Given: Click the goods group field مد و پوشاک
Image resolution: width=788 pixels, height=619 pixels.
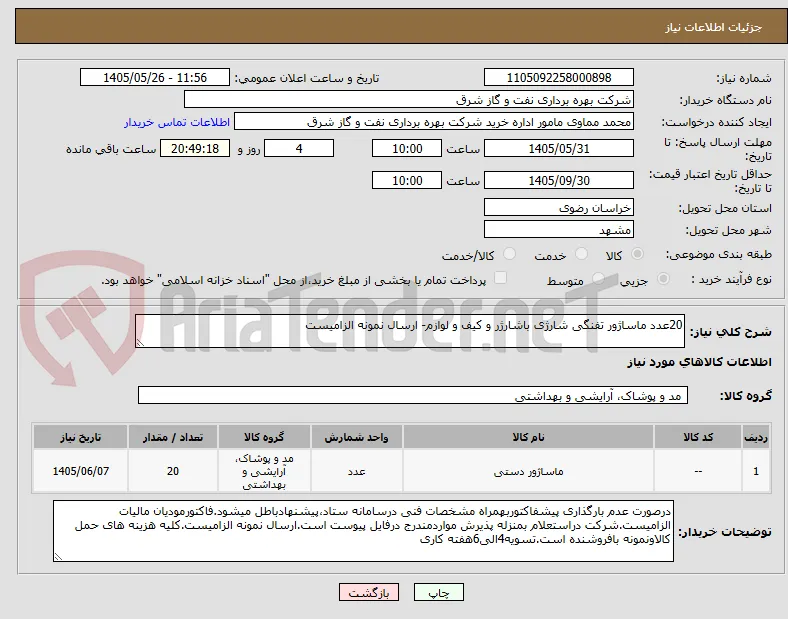Looking at the screenshot, I should [x=413, y=396].
